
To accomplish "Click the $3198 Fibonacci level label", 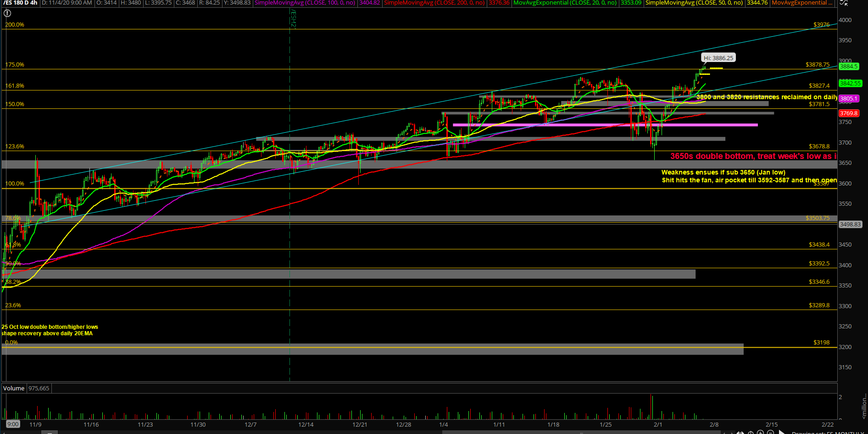I will [821, 343].
